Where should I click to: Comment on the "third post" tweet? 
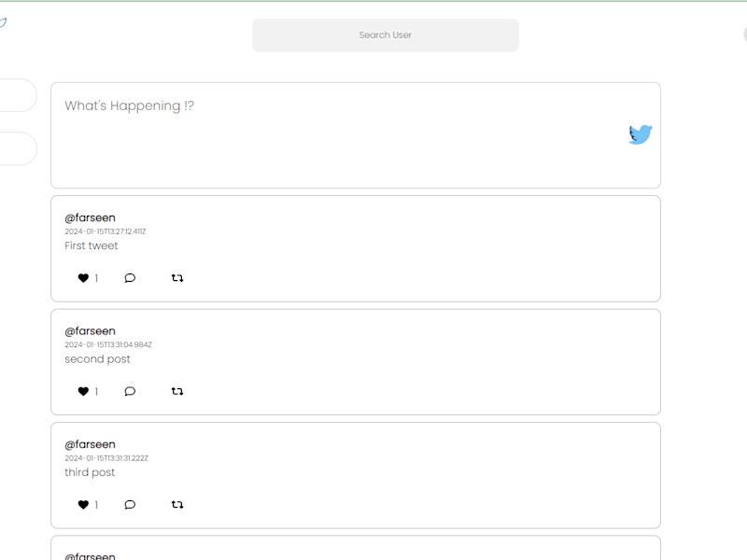click(130, 505)
